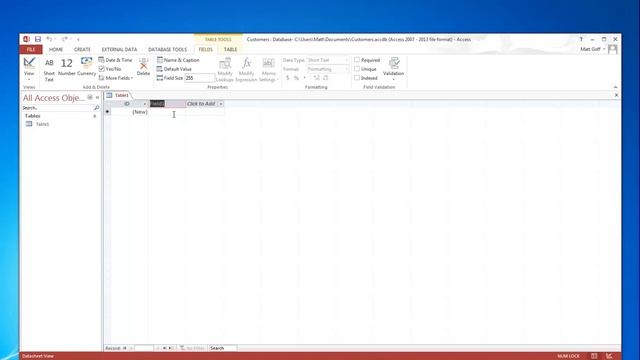Open the Name & Caption dialog
This screenshot has height=360, width=640.
click(178, 60)
